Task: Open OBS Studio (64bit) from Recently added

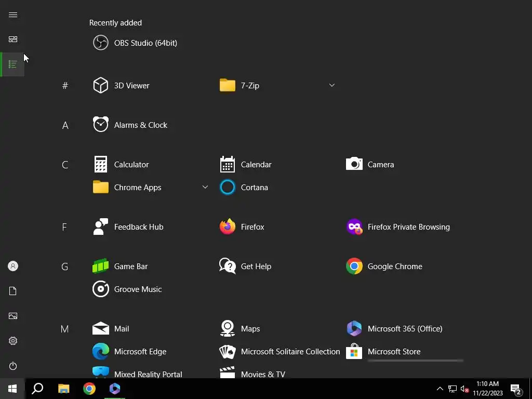Action: point(135,43)
